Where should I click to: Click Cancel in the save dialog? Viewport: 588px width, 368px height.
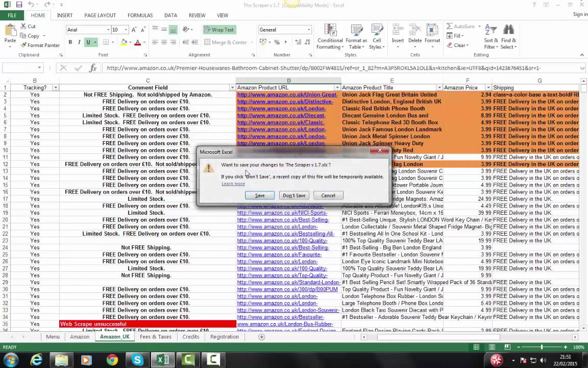(328, 196)
